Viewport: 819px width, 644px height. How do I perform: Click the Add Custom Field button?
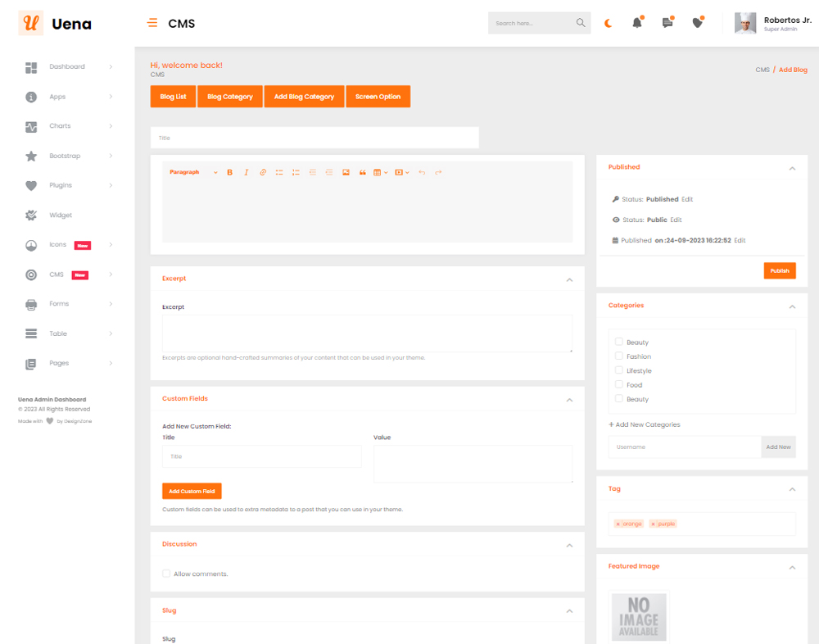click(192, 491)
